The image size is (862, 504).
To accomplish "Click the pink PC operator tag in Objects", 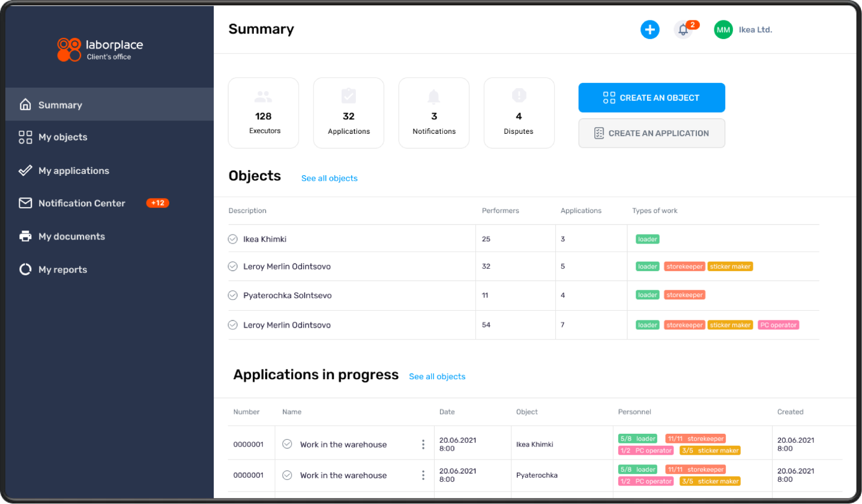I will [x=778, y=325].
